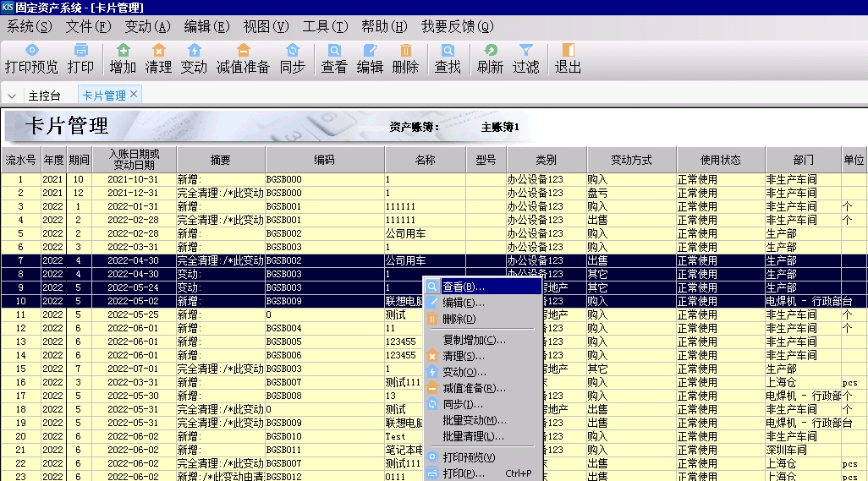Choose 打印(P)... in context menu
Viewport: 868px width, 481px height.
[483, 473]
